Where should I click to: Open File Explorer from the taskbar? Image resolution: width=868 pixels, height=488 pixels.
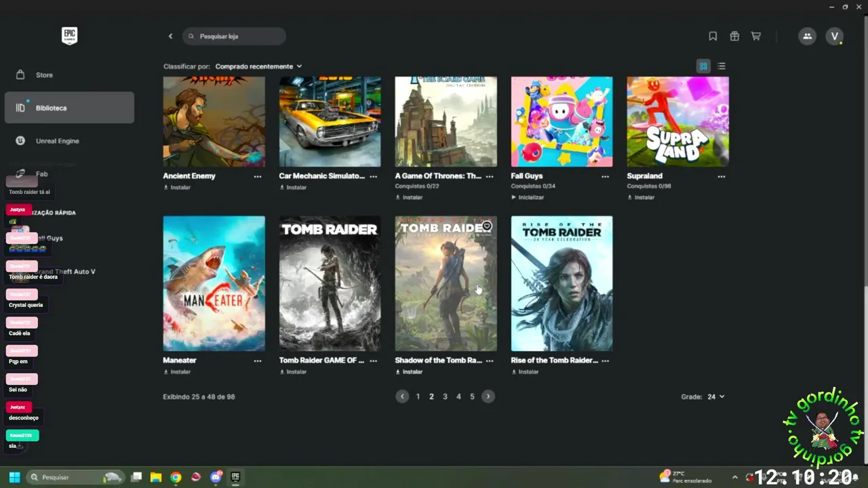point(156,477)
